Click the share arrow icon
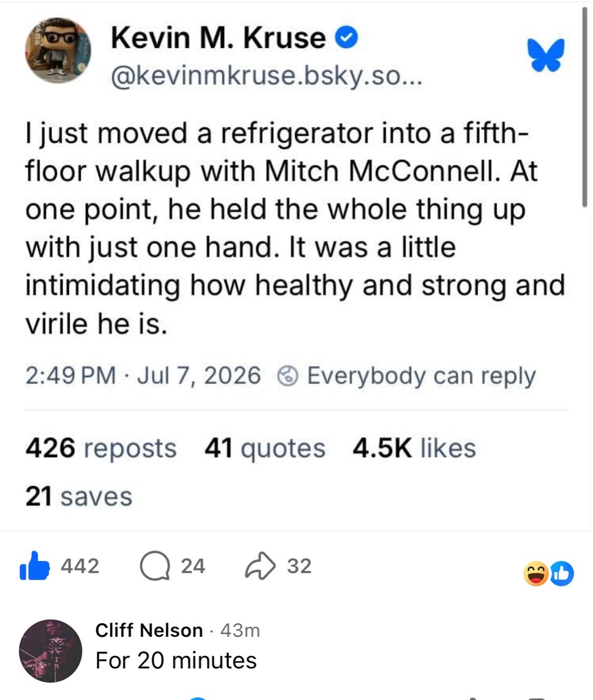The image size is (593, 700). click(x=261, y=566)
